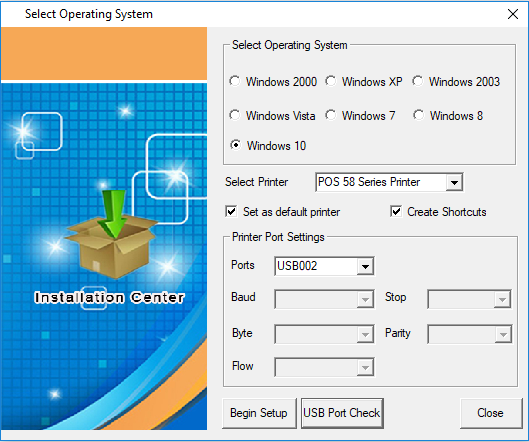Close the dialog with the title bar X

[x=513, y=14]
